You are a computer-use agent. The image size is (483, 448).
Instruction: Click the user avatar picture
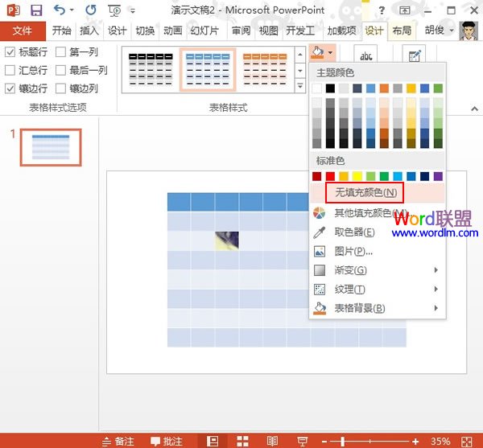[469, 31]
